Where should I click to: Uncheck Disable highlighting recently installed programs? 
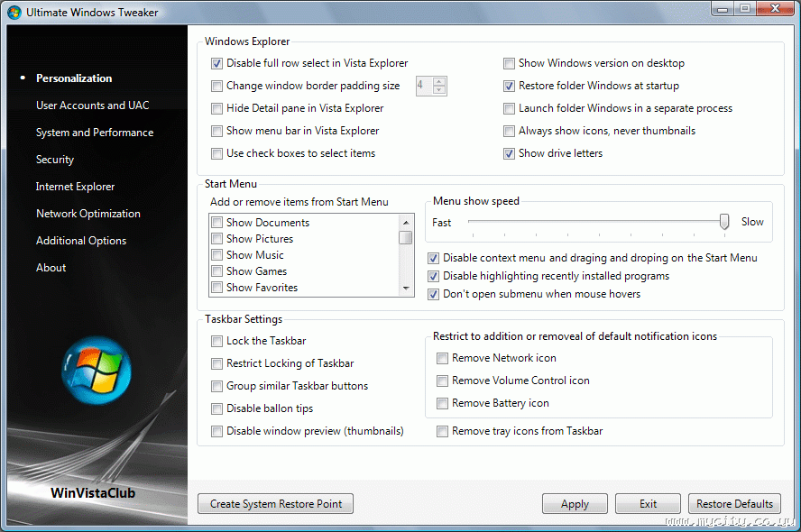click(x=433, y=276)
